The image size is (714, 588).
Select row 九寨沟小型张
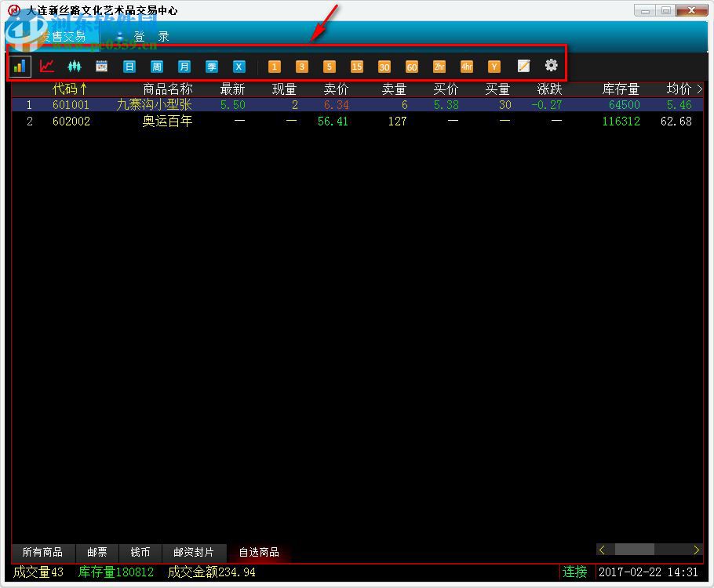click(357, 105)
